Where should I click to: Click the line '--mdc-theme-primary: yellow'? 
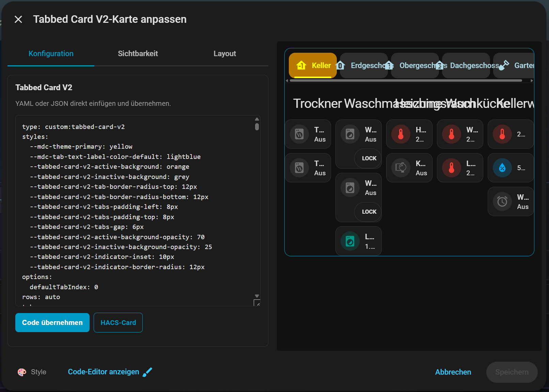[81, 147]
